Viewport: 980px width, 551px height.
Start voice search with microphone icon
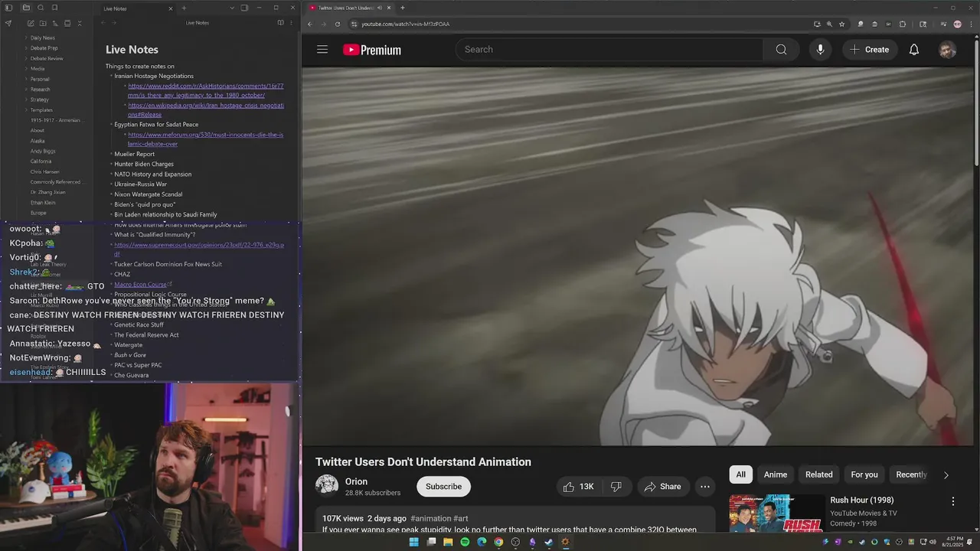click(820, 50)
